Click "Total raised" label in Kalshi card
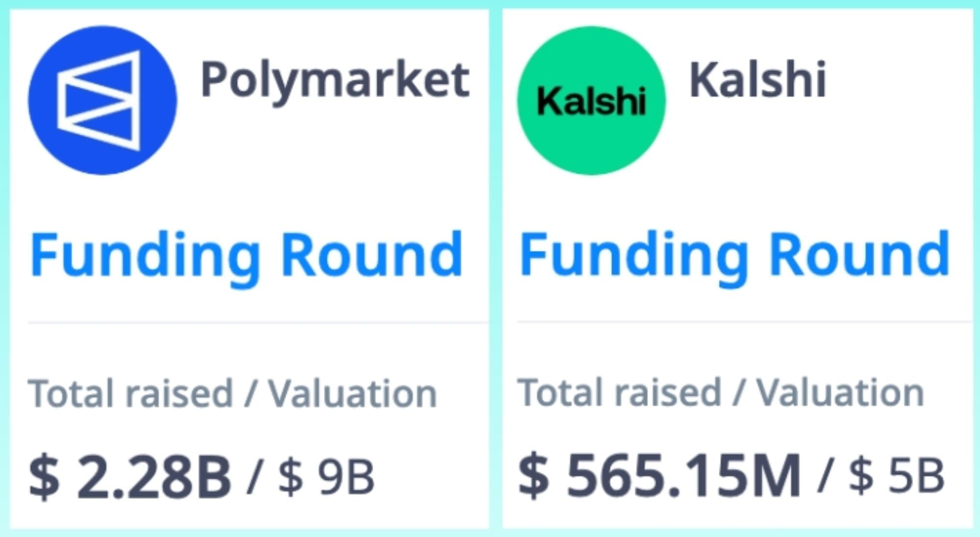This screenshot has height=537, width=980. click(619, 392)
